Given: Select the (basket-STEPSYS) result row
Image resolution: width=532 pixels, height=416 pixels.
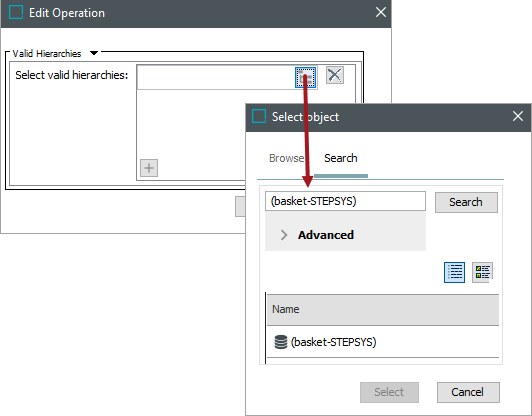Looking at the screenshot, I should (x=383, y=342).
